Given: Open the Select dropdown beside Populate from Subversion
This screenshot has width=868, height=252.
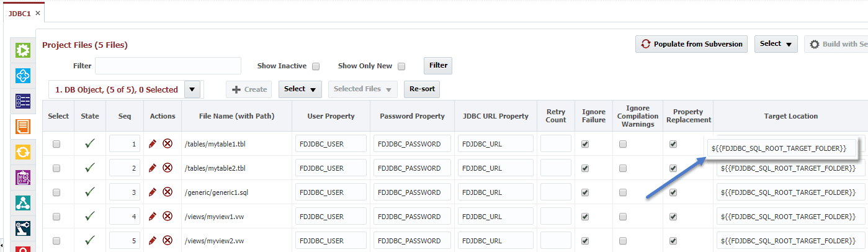Looking at the screenshot, I should tap(776, 44).
